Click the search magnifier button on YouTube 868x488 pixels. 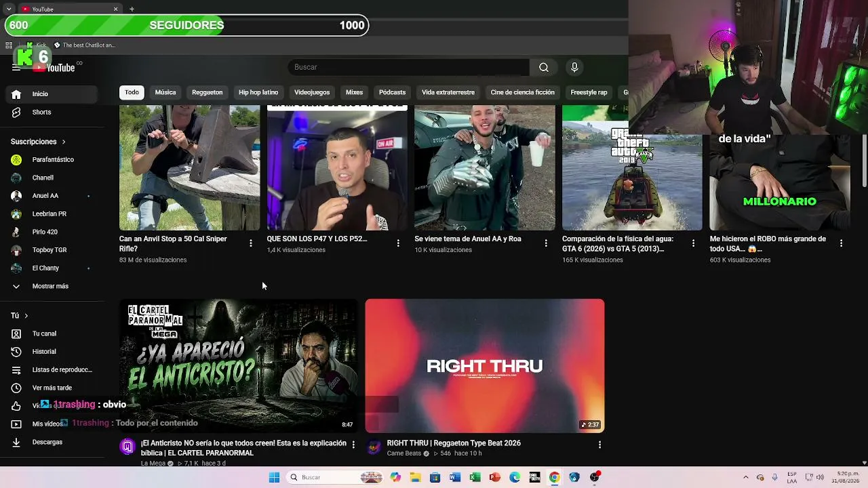click(543, 67)
